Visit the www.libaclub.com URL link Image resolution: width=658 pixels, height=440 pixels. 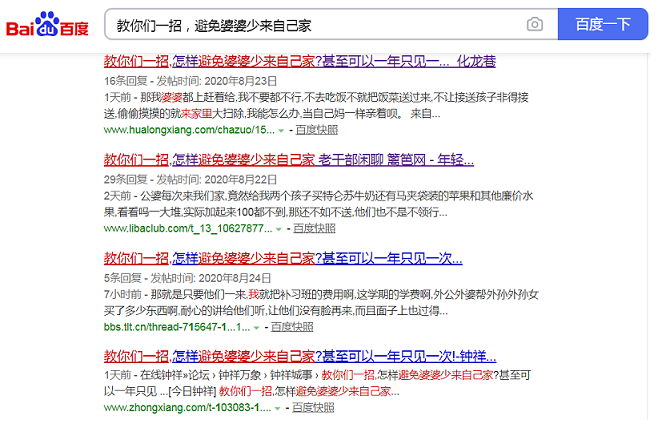coord(186,228)
